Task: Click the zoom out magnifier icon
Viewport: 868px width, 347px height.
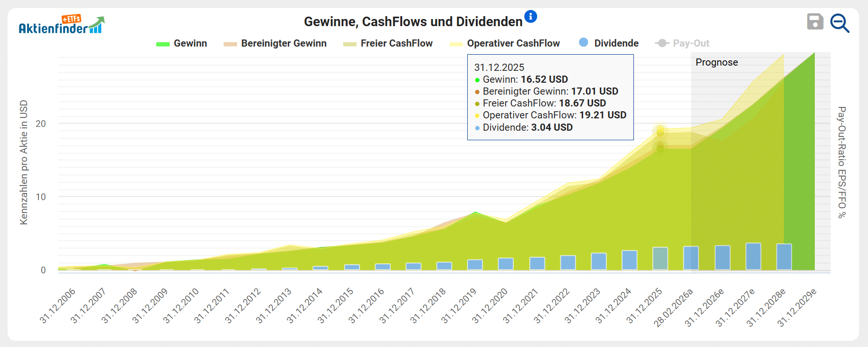Action: point(840,23)
